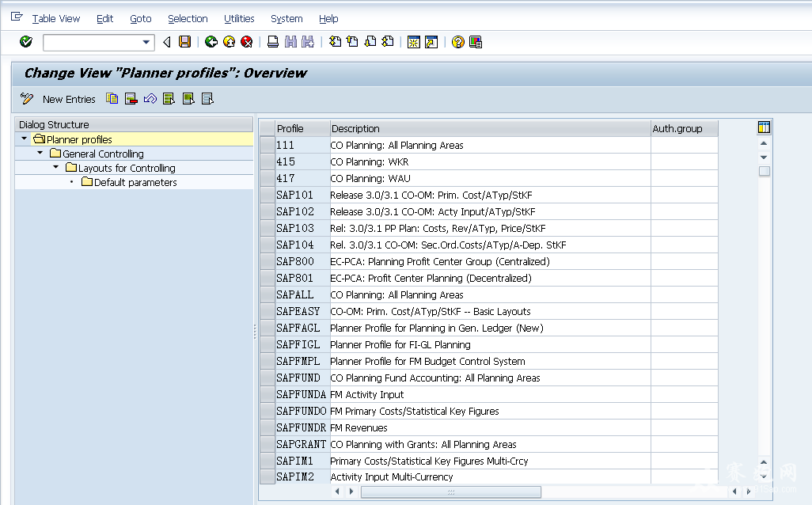Image resolution: width=812 pixels, height=505 pixels.
Task: Select row selector for profile SAPEASY
Action: tap(268, 311)
